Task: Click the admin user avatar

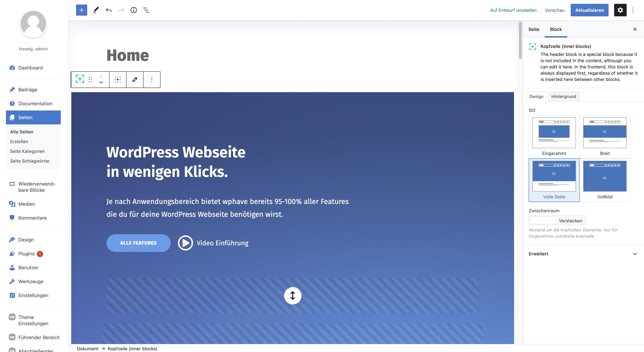Action: pyautogui.click(x=33, y=24)
